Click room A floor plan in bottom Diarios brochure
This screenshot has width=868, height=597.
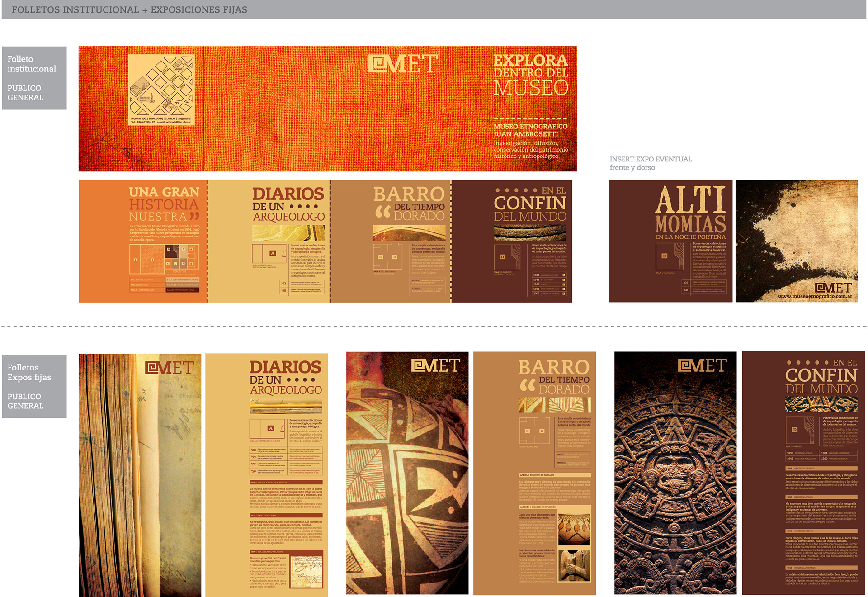pyautogui.click(x=269, y=428)
